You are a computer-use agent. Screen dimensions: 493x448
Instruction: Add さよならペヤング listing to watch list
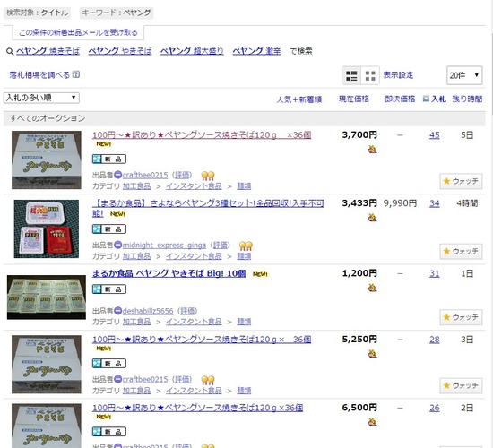461,251
